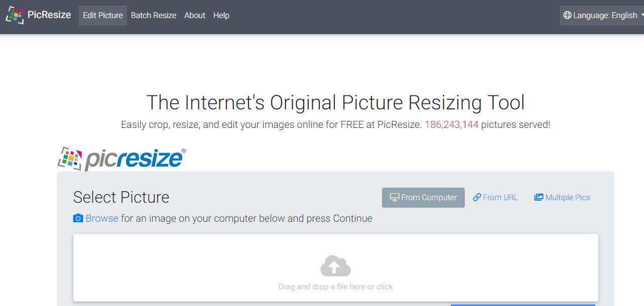Open the Edit Picture menu item

[x=103, y=16]
